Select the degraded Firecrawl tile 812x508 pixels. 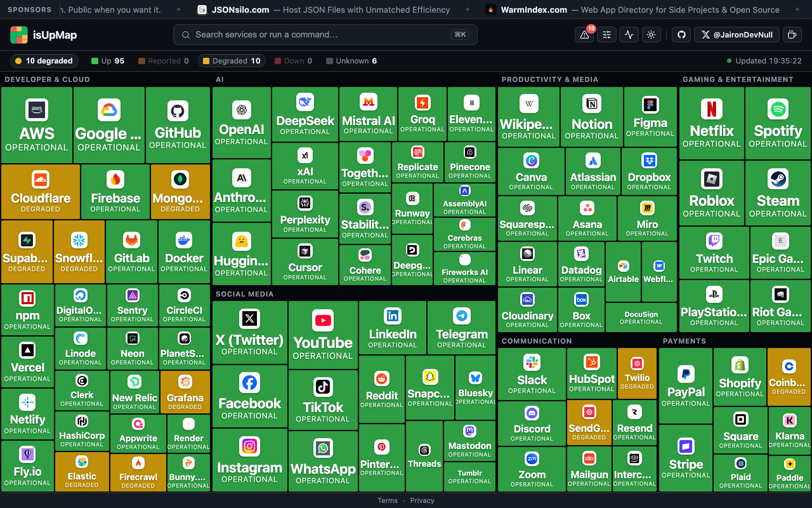point(138,473)
